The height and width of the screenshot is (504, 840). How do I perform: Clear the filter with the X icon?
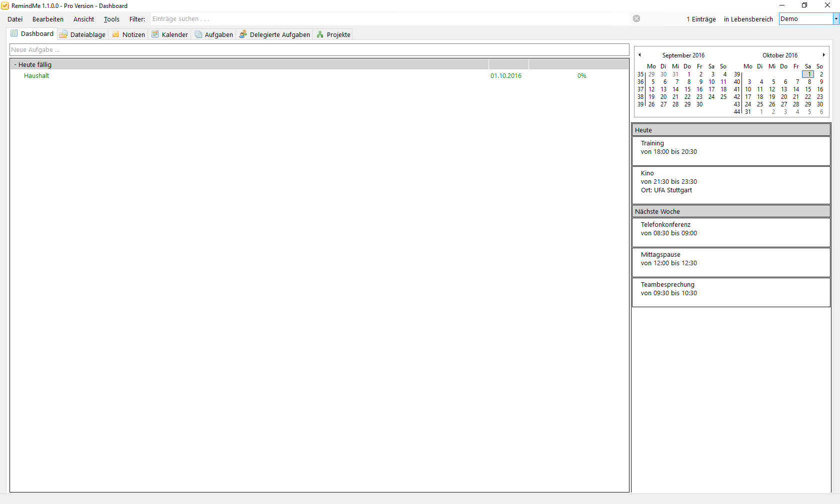click(x=636, y=18)
